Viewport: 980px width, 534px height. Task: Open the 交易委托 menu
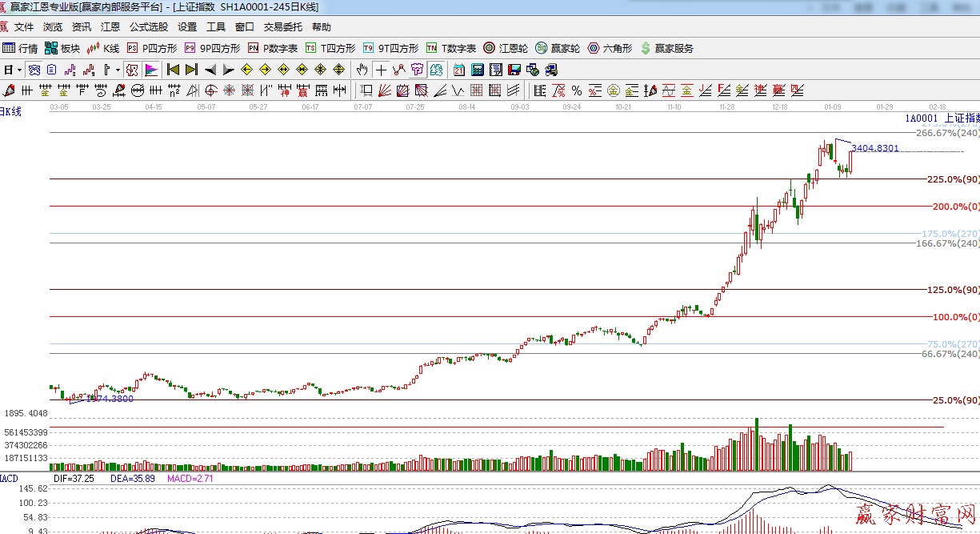[x=283, y=26]
